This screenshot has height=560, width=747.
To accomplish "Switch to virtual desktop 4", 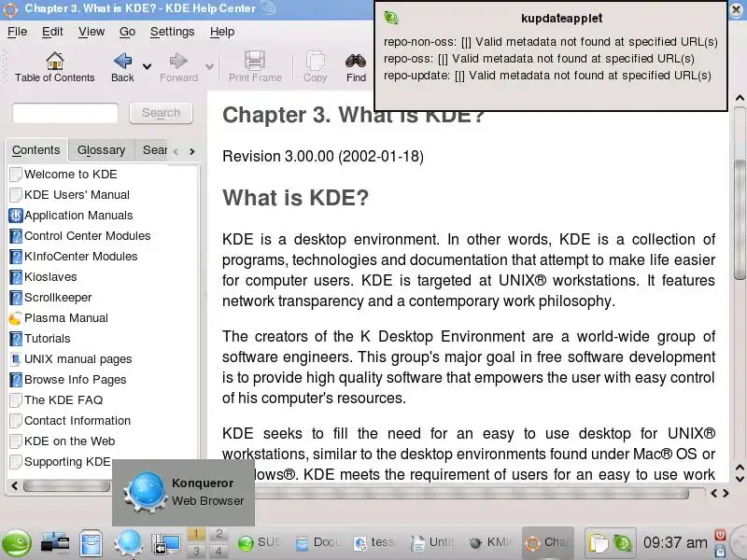I will click(218, 552).
